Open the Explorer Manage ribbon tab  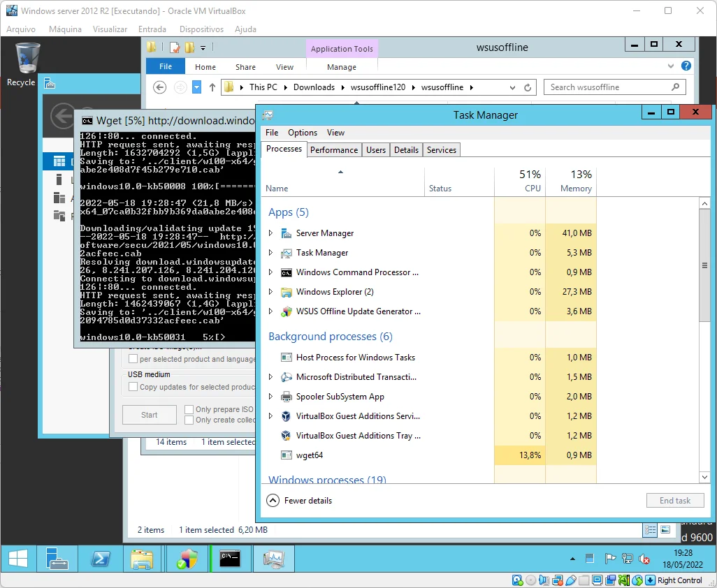[341, 67]
